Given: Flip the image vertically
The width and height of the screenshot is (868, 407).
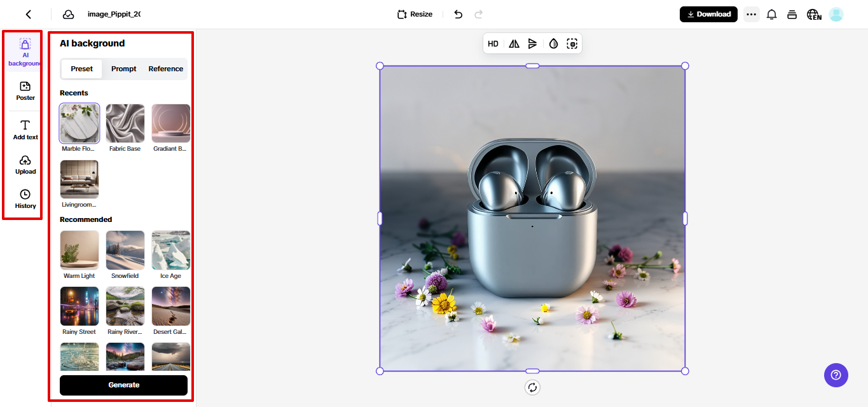Looking at the screenshot, I should coord(533,43).
